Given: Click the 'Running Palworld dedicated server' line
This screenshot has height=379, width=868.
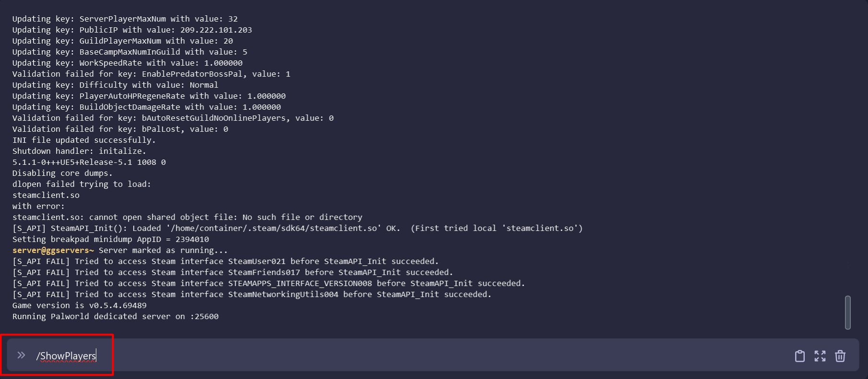Looking at the screenshot, I should coord(115,317).
